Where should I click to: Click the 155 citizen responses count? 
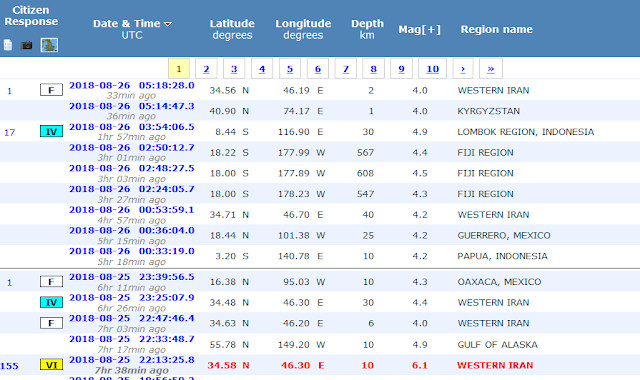pyautogui.click(x=9, y=366)
